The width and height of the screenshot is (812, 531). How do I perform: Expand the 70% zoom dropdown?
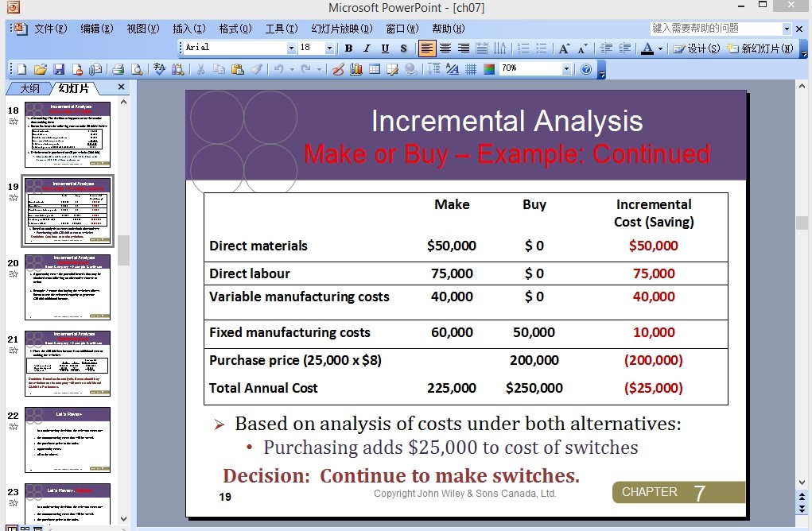566,68
